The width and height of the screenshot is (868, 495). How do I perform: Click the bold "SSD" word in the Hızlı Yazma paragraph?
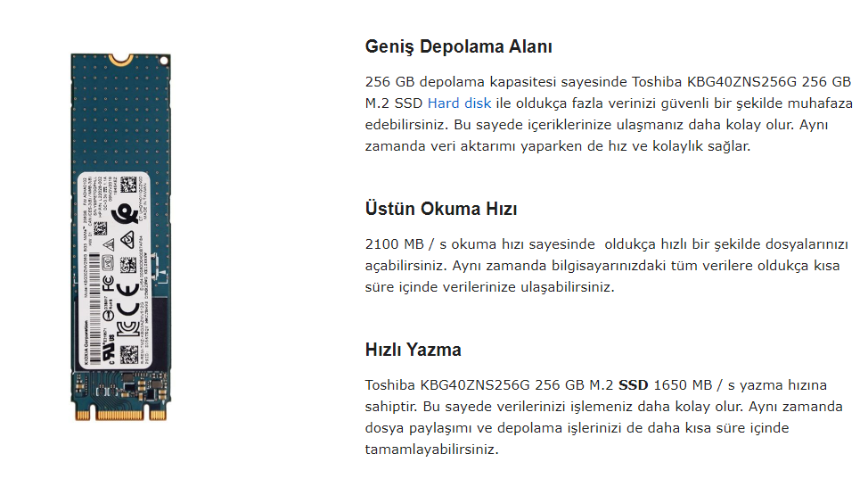[x=633, y=384]
